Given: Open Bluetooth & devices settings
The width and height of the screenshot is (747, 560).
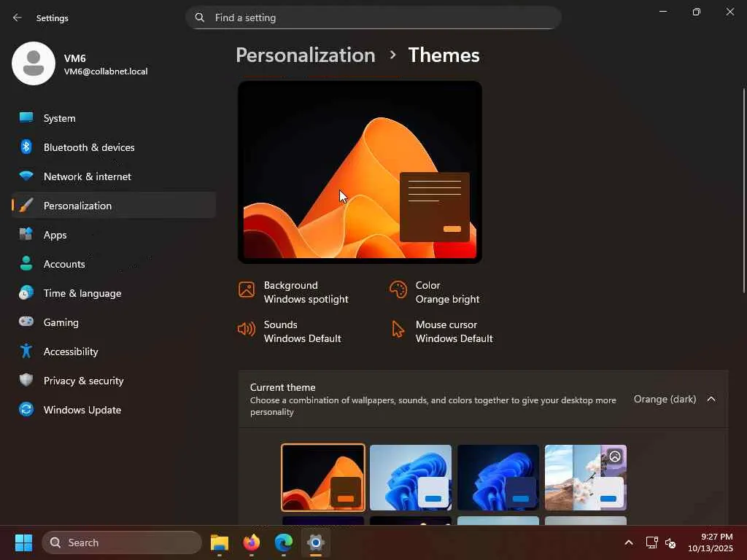Looking at the screenshot, I should click(113, 147).
